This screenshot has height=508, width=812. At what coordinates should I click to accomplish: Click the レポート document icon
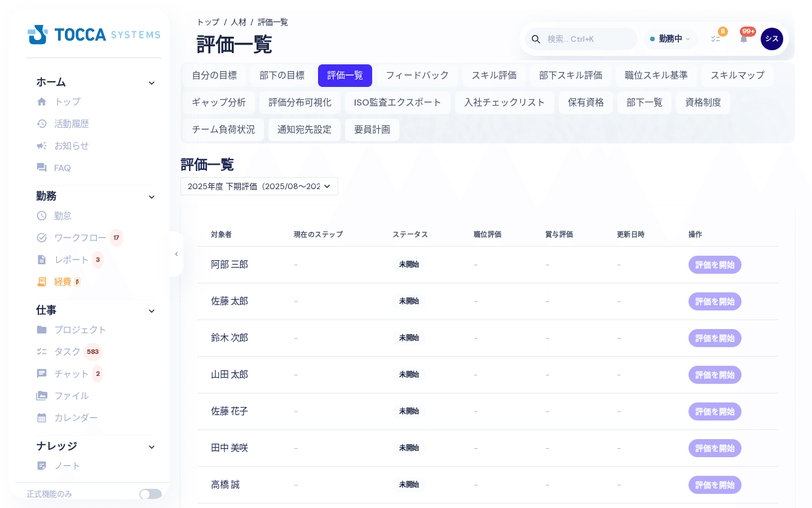[x=42, y=260]
